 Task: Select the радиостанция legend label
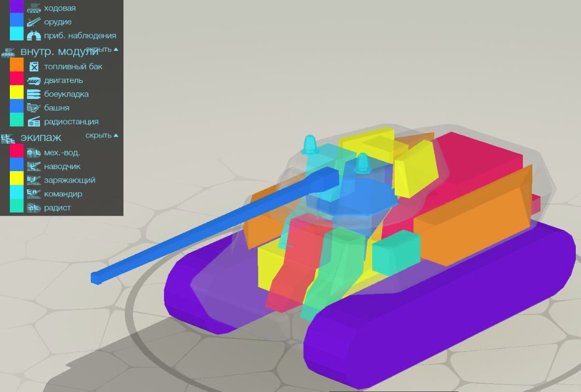71,121
